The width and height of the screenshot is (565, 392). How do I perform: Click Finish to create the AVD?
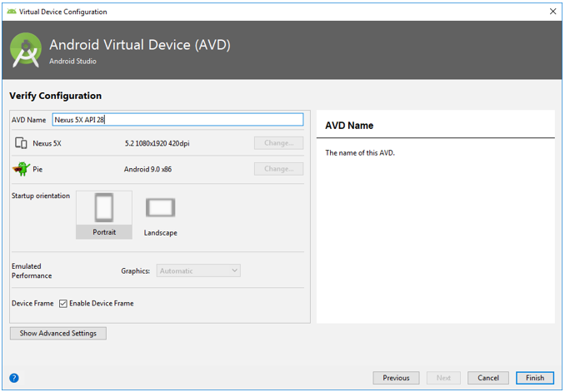pos(534,378)
